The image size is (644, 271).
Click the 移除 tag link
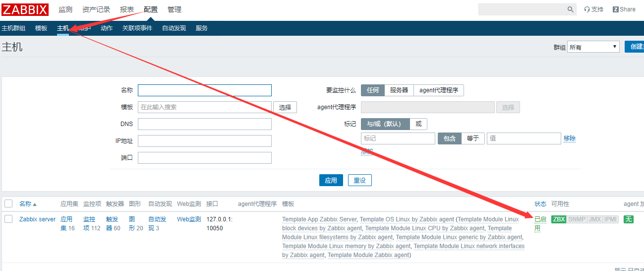(x=570, y=138)
